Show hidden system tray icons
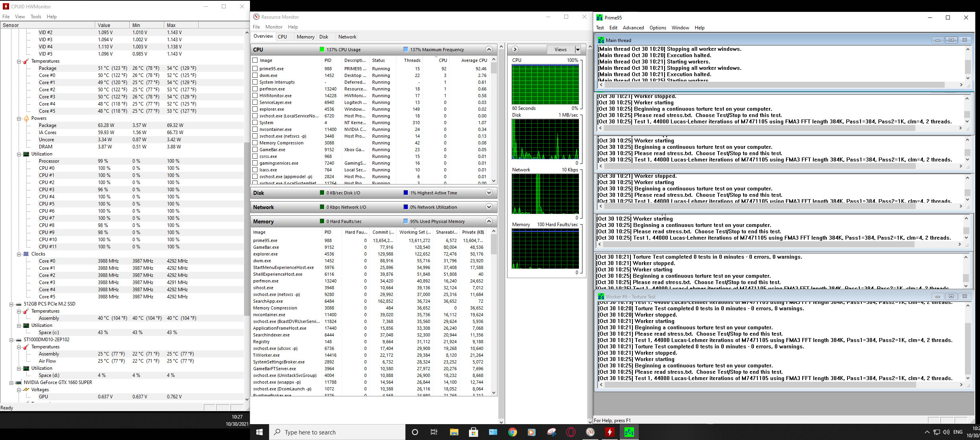The image size is (980, 440). point(927,432)
